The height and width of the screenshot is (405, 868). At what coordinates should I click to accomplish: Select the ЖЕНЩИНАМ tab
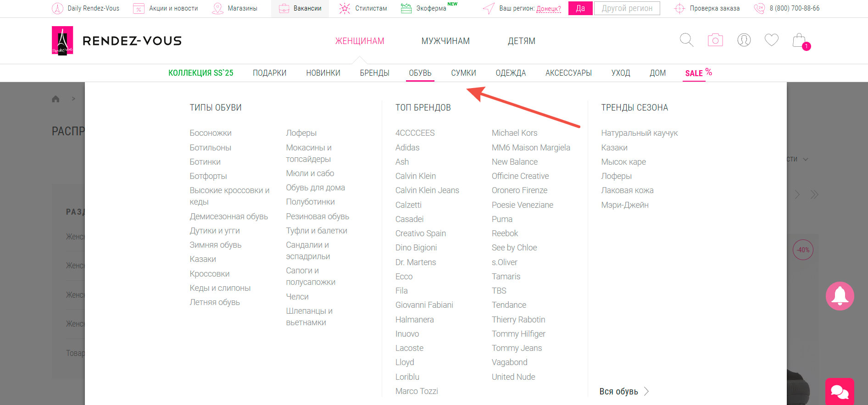tap(360, 41)
